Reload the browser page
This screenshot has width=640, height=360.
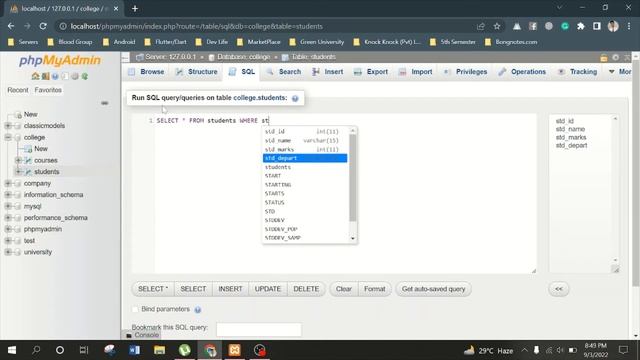pyautogui.click(x=43, y=26)
